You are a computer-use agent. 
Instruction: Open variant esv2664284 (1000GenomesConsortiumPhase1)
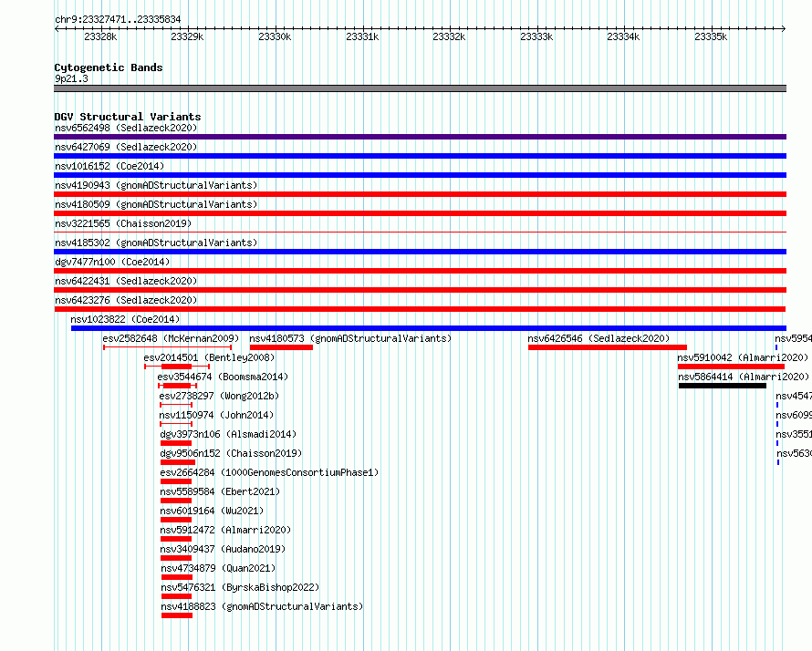(269, 472)
